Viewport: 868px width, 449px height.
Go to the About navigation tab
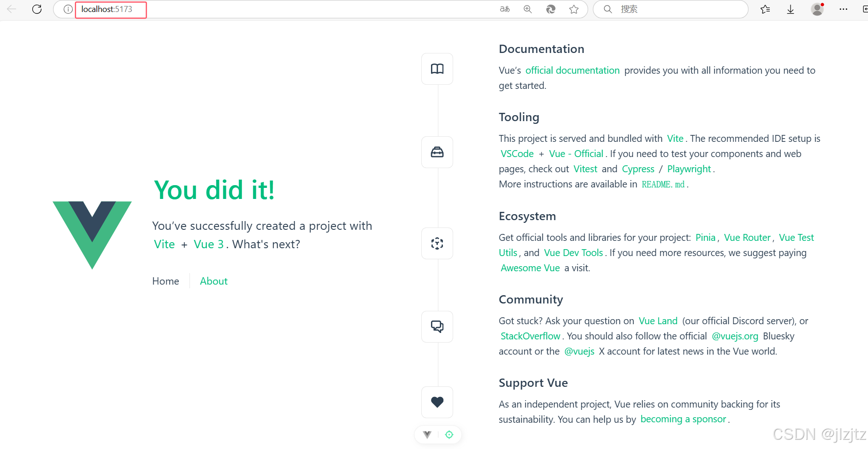pyautogui.click(x=213, y=281)
